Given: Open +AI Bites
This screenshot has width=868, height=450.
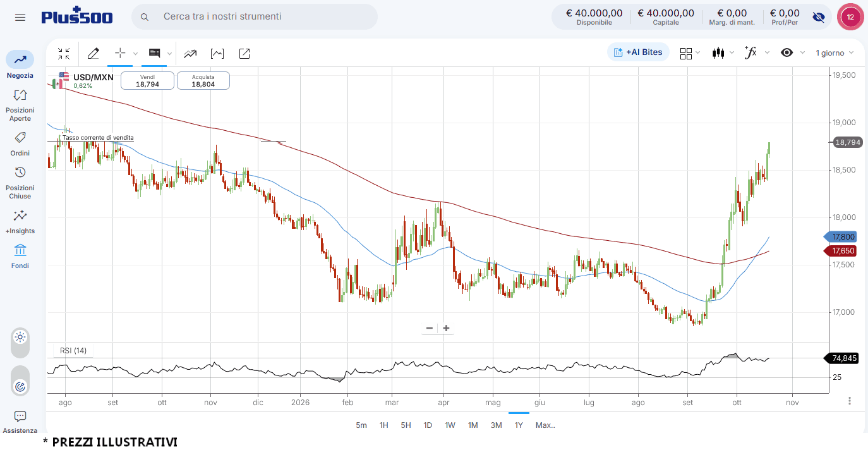Looking at the screenshot, I should (638, 52).
